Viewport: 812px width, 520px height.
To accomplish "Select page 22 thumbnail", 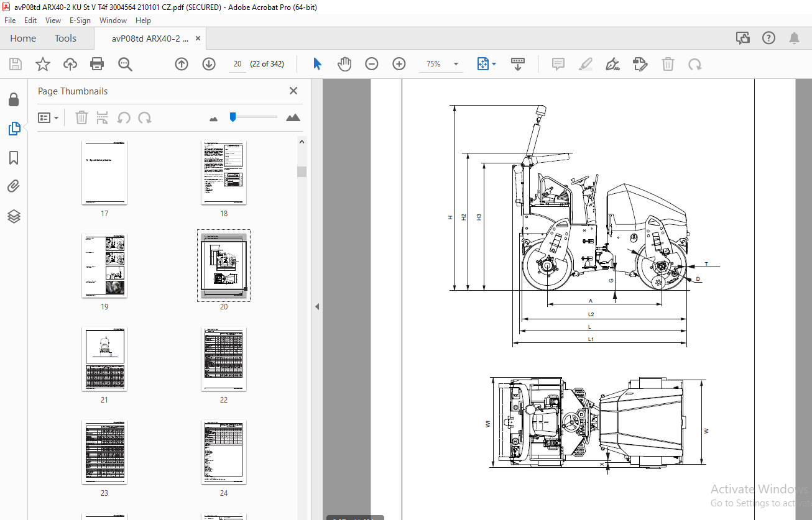I will click(x=224, y=359).
